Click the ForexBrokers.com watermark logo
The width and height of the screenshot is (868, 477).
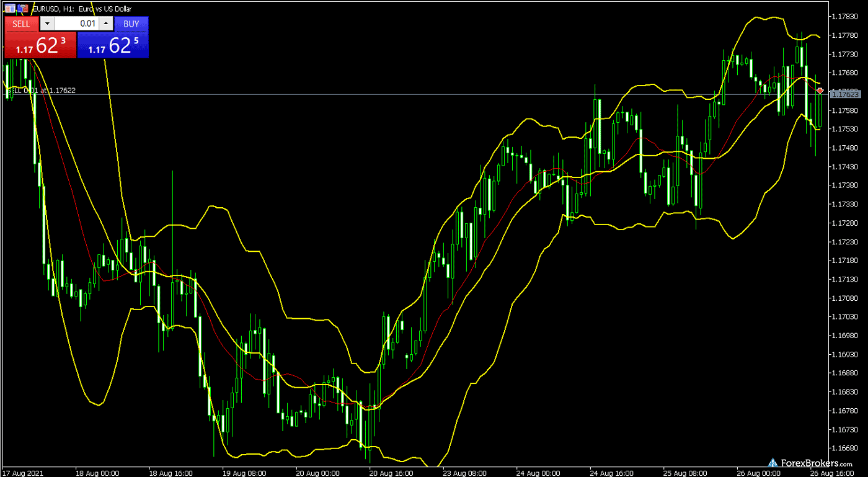point(810,463)
